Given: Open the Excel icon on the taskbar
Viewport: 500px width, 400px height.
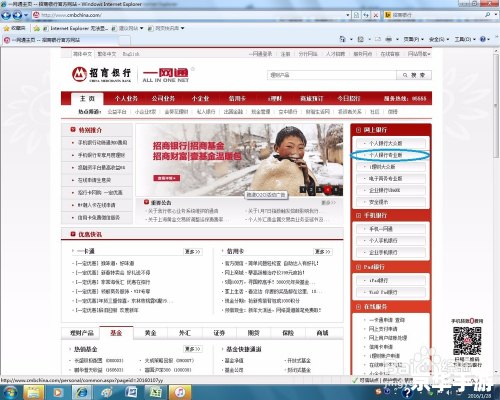Looking at the screenshot, I should point(156,392).
